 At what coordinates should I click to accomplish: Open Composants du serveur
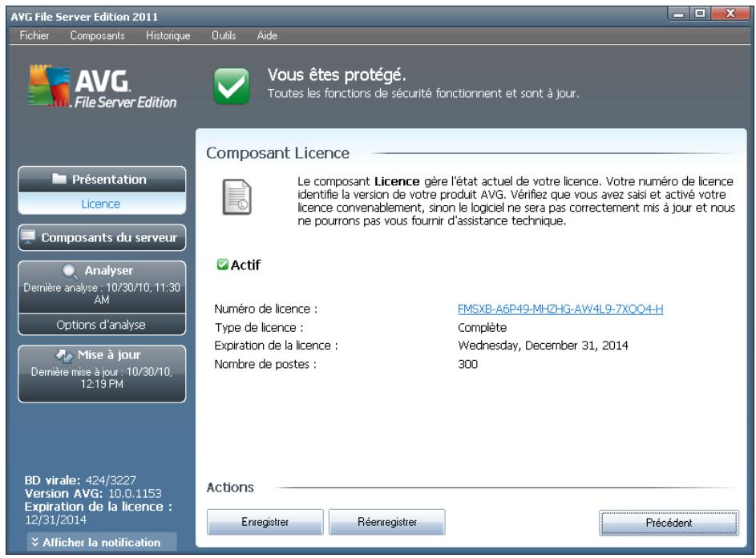[x=102, y=237]
